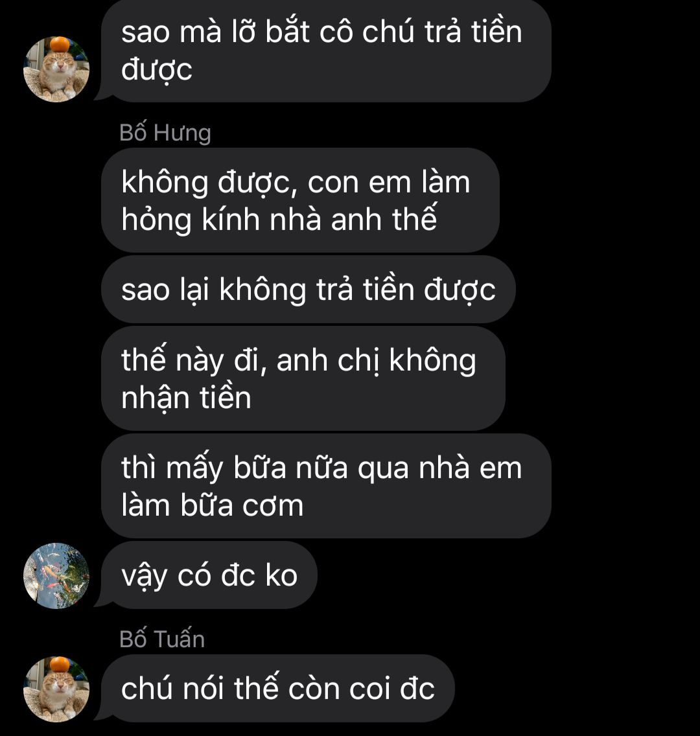700x736 pixels.
Task: Tap the 'chú nói thế còn coi đc' bubble
Action: pyautogui.click(x=278, y=689)
